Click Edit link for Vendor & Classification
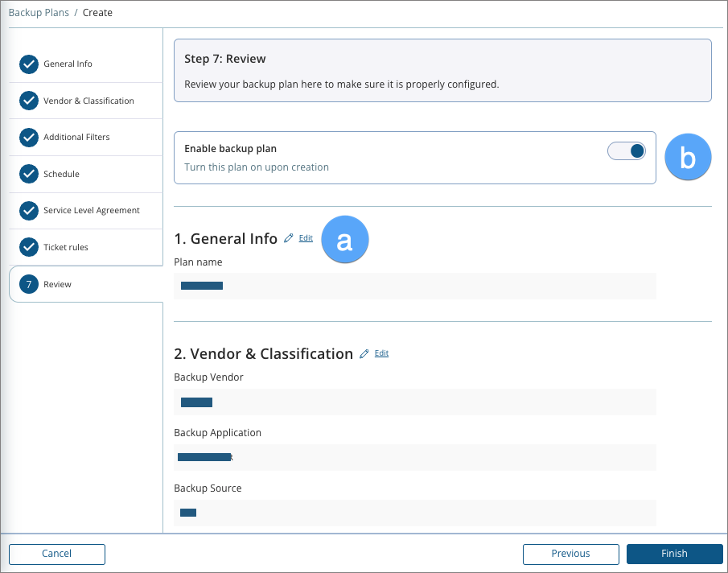 (381, 353)
